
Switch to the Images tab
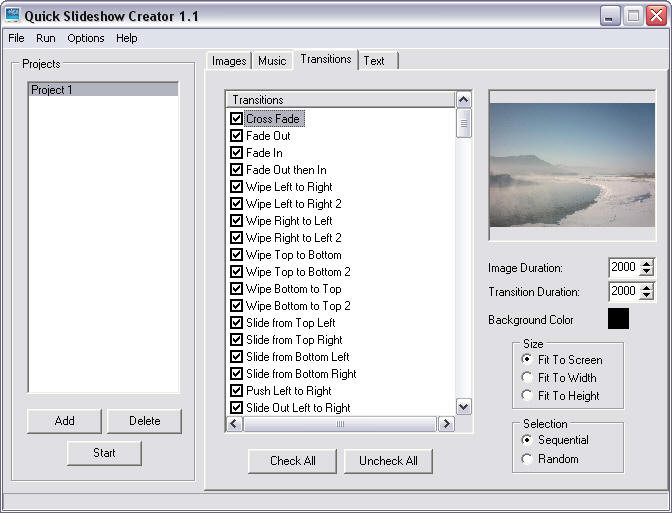click(x=229, y=61)
